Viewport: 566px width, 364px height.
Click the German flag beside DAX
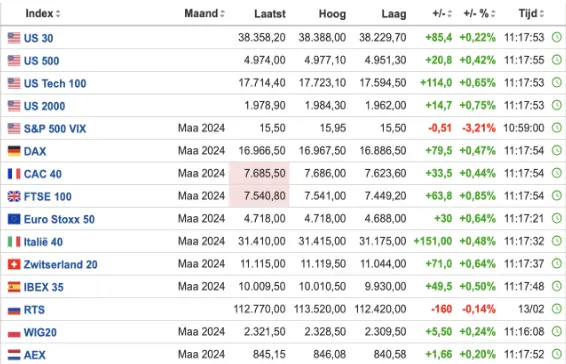pyautogui.click(x=14, y=151)
